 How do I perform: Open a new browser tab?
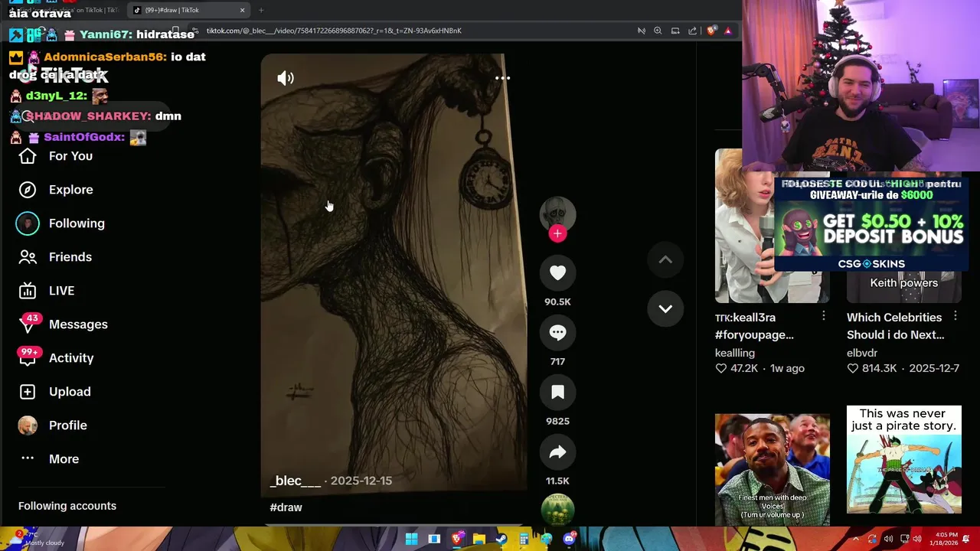pyautogui.click(x=261, y=10)
